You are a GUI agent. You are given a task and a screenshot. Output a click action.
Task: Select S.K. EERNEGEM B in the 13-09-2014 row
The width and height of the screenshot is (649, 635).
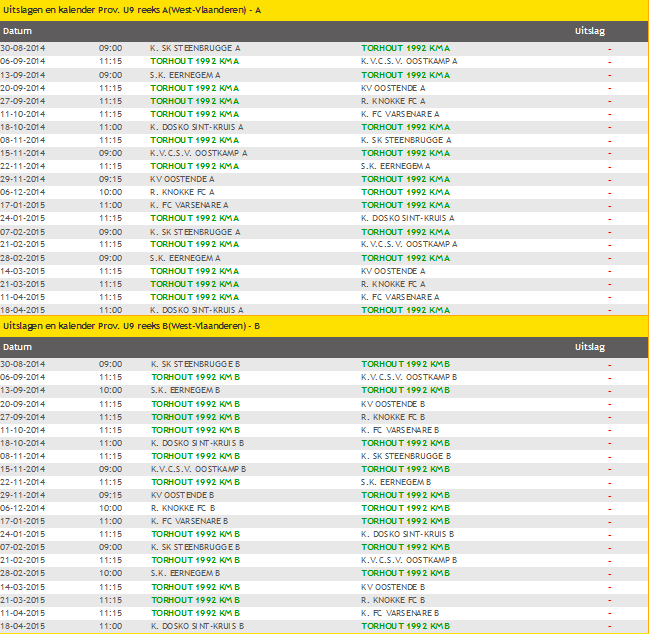coord(185,390)
